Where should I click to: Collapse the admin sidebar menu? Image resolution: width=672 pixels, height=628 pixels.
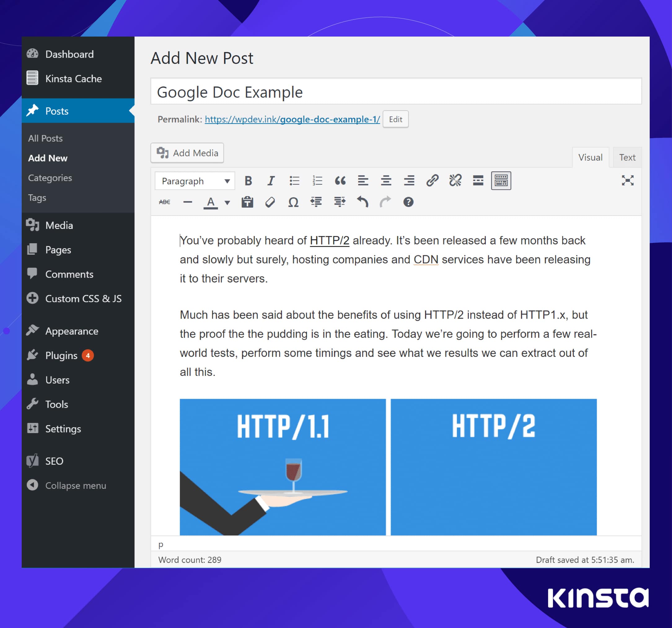(75, 486)
